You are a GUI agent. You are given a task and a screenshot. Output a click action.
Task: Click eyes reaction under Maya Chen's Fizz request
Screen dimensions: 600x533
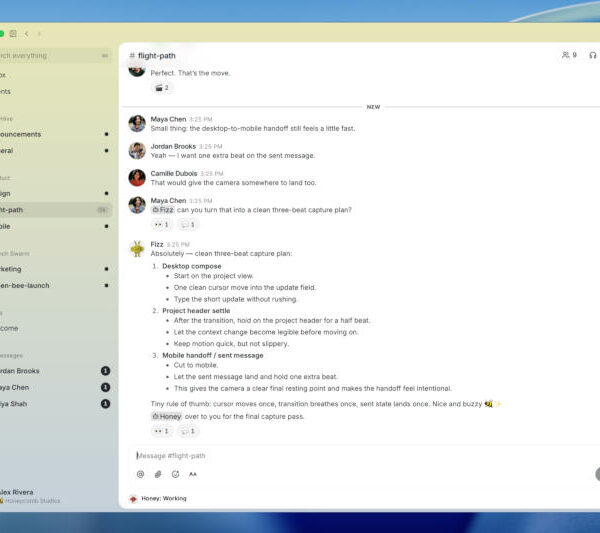161,225
